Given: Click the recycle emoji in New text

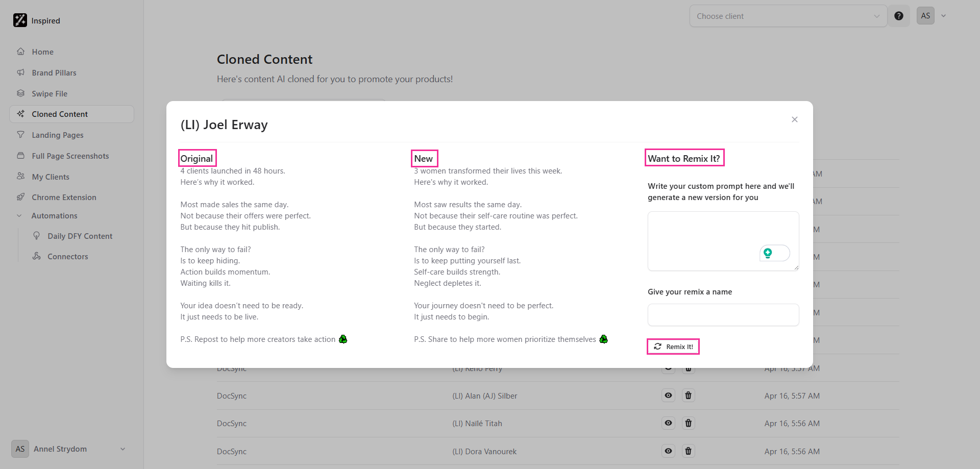Looking at the screenshot, I should [x=603, y=339].
